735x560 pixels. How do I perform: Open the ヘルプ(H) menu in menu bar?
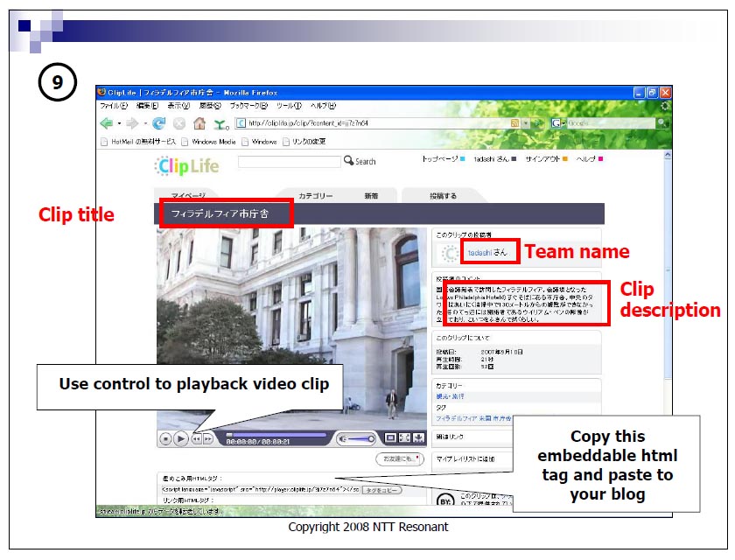[324, 106]
